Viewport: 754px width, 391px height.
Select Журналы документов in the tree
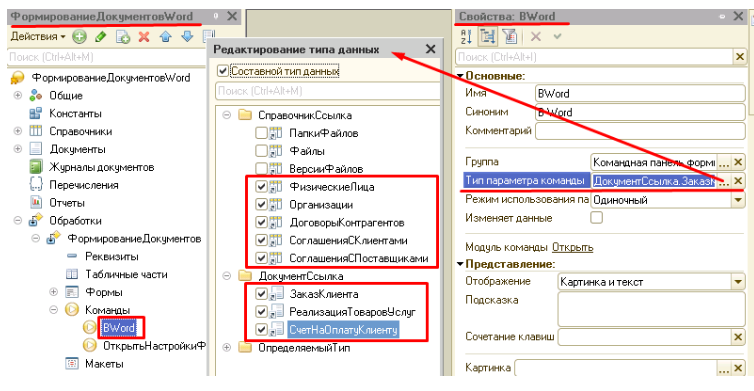pyautogui.click(x=101, y=167)
